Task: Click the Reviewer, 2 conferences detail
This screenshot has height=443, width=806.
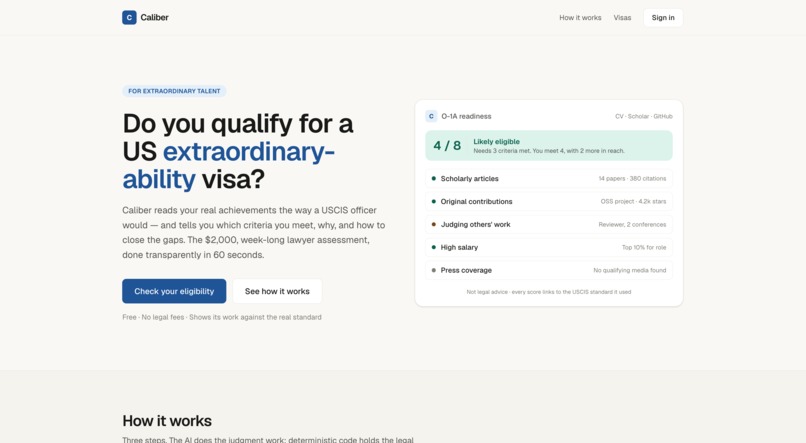Action: [x=632, y=225]
